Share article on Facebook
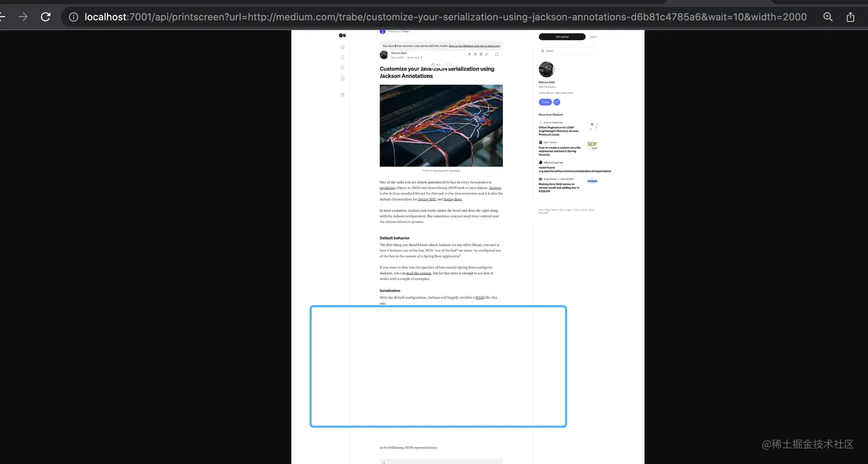 point(475,55)
